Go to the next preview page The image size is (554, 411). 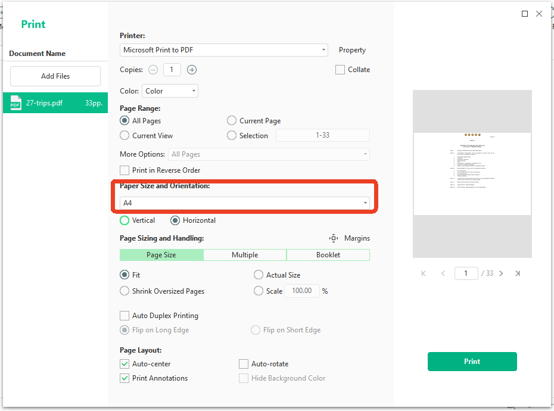pyautogui.click(x=501, y=274)
